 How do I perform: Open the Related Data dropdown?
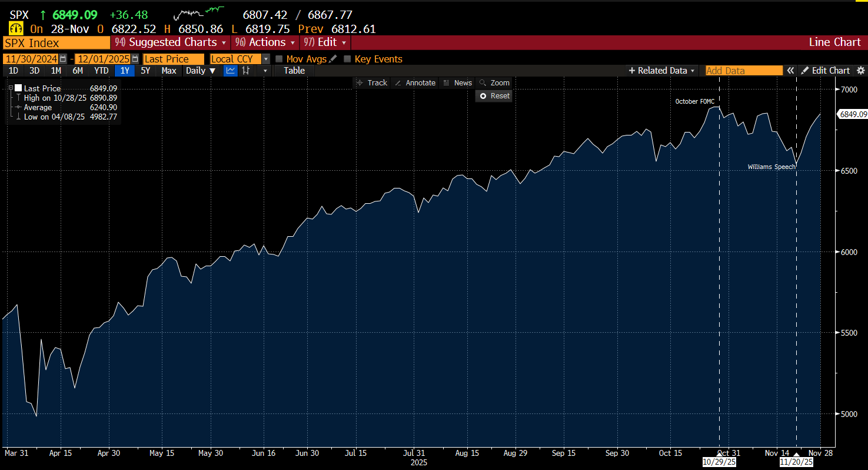[662, 71]
